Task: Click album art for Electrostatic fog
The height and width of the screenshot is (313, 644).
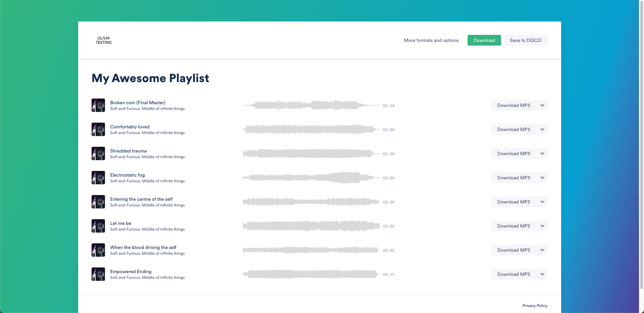Action: [x=98, y=178]
